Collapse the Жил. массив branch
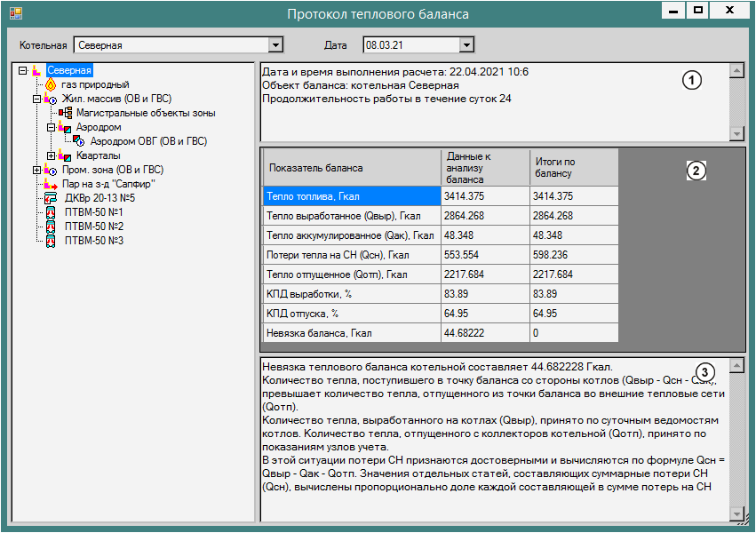 [36, 99]
